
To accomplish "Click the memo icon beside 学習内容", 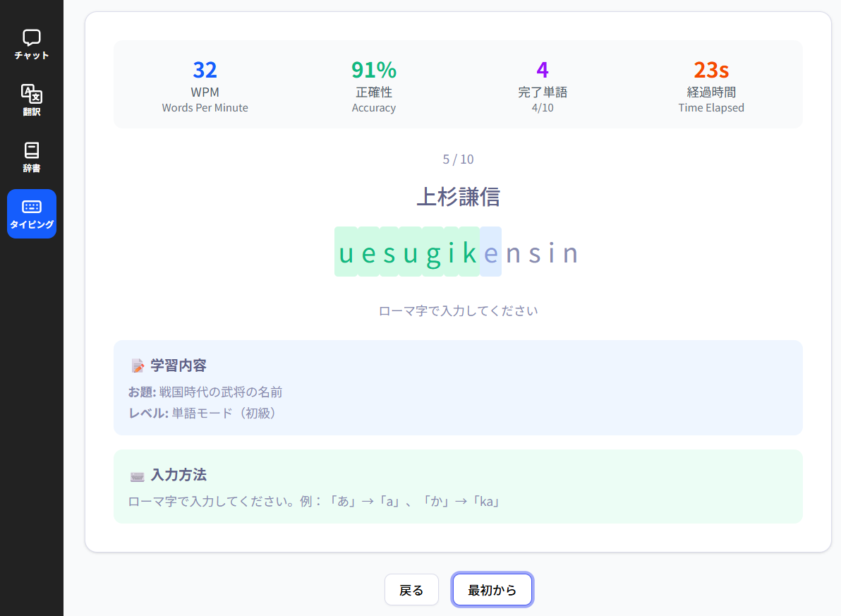I will [138, 366].
